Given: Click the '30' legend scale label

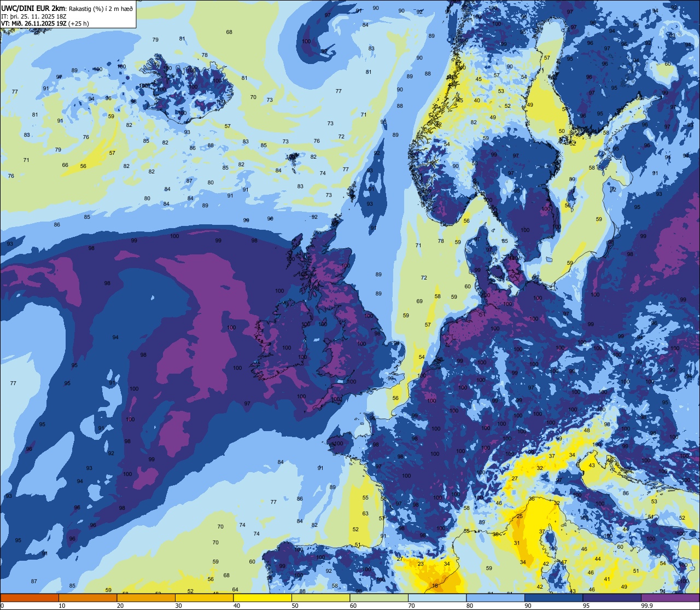Looking at the screenshot, I should coord(178,606).
